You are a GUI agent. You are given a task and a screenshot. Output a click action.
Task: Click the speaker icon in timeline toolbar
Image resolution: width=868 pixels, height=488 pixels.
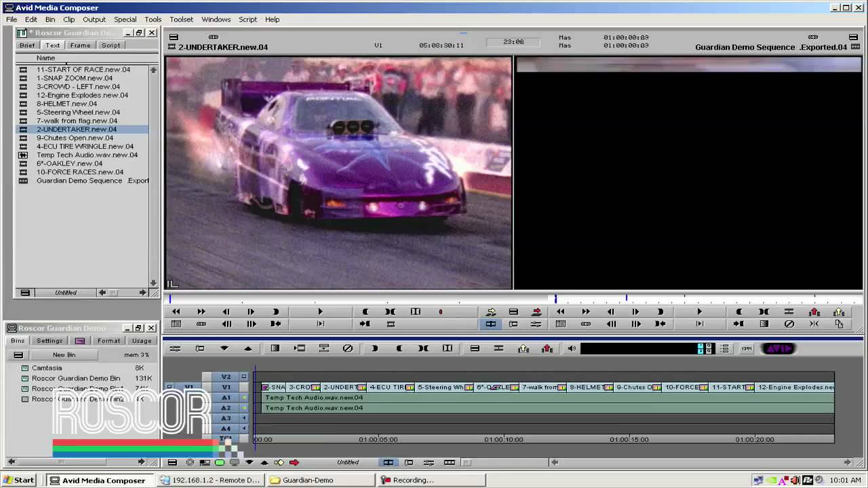(572, 348)
